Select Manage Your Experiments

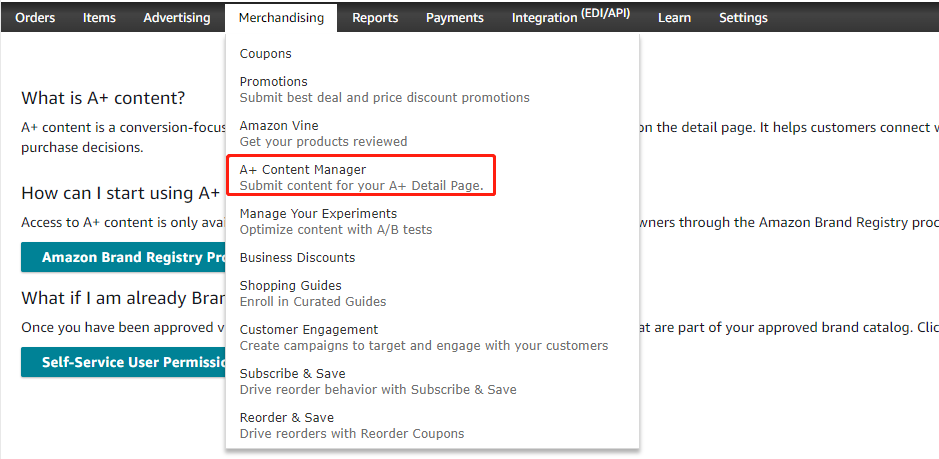tap(318, 214)
